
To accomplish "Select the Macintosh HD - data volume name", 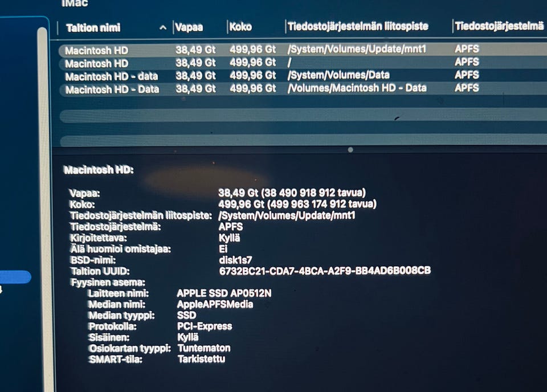I will coord(111,76).
